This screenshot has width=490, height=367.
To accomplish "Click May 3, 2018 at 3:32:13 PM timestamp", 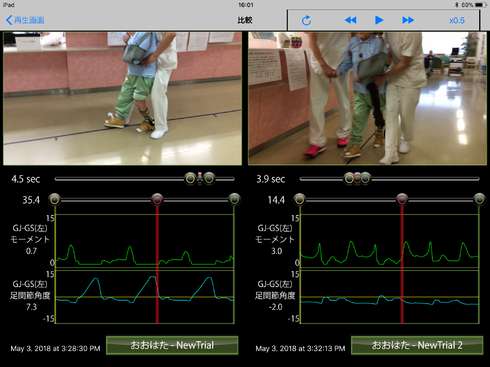I will coord(300,349).
